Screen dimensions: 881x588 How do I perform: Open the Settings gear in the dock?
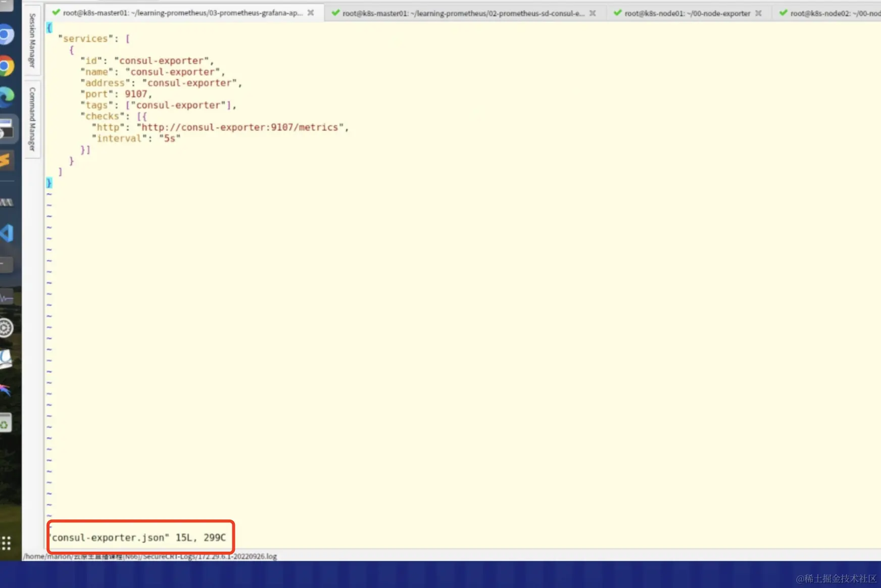tap(6, 328)
